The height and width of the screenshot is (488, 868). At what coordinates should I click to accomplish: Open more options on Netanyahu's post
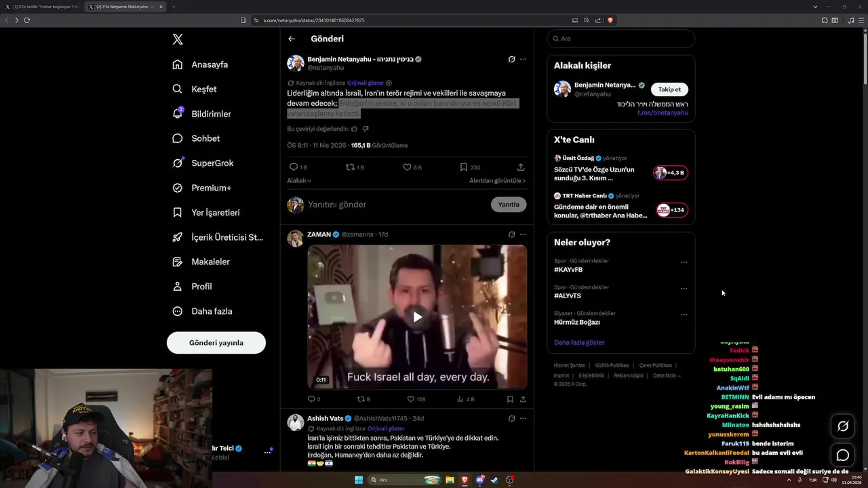(x=523, y=60)
